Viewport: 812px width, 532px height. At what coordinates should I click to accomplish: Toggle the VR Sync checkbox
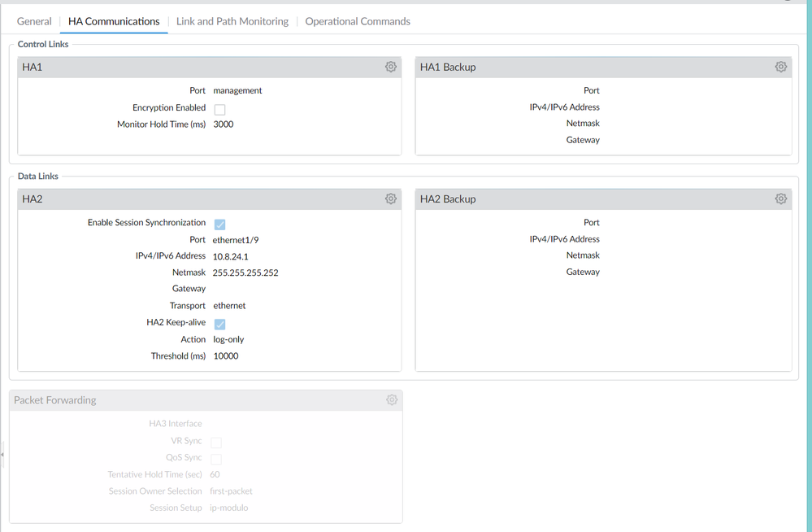(216, 443)
